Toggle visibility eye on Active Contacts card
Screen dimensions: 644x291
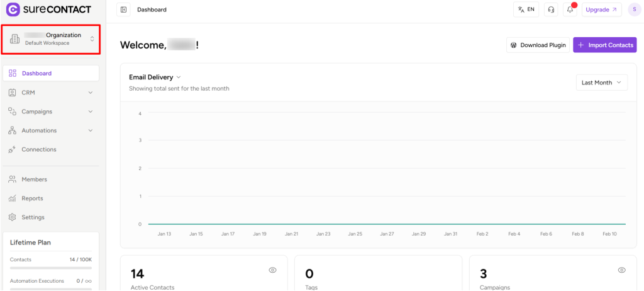[x=272, y=270]
